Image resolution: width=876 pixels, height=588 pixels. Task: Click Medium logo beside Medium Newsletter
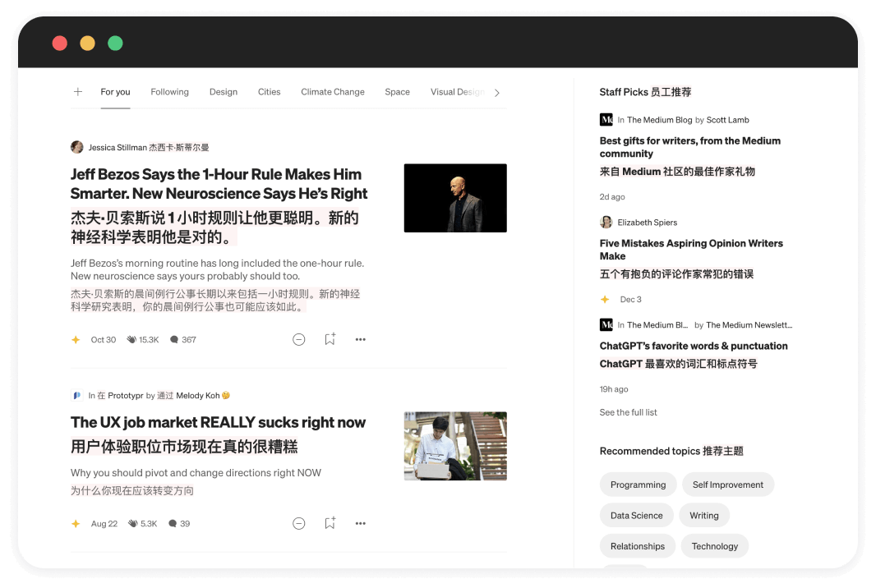click(606, 324)
